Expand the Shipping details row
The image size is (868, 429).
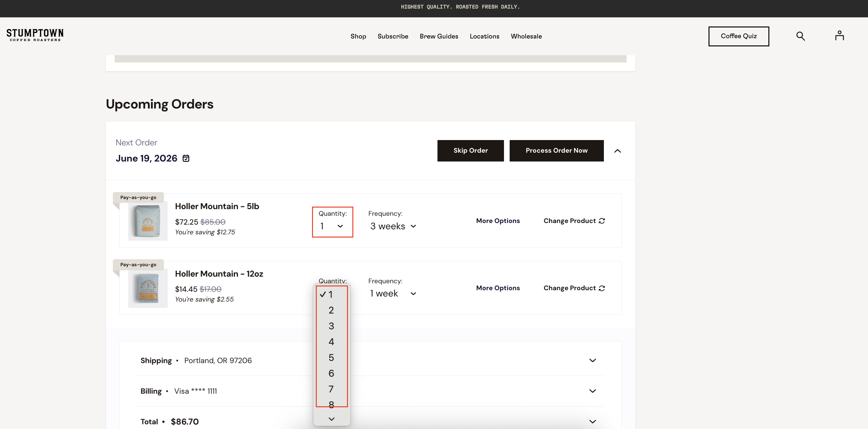pos(370,361)
